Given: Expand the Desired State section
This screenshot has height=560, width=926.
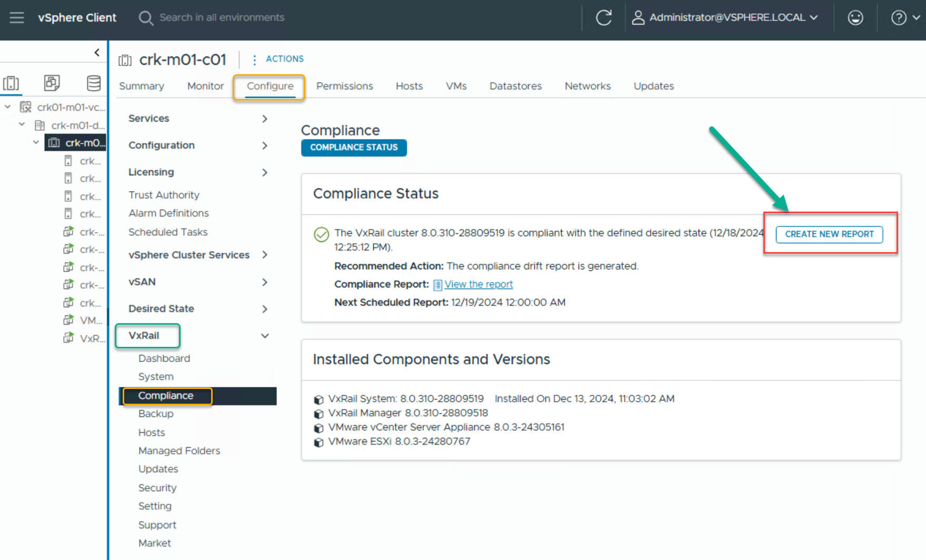Looking at the screenshot, I should click(x=265, y=309).
